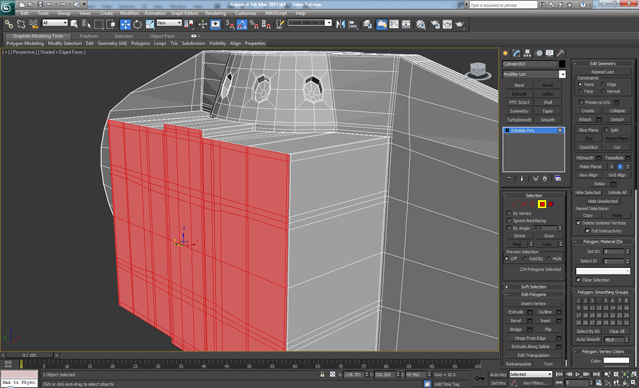Choose the Select Object tool

(74, 24)
